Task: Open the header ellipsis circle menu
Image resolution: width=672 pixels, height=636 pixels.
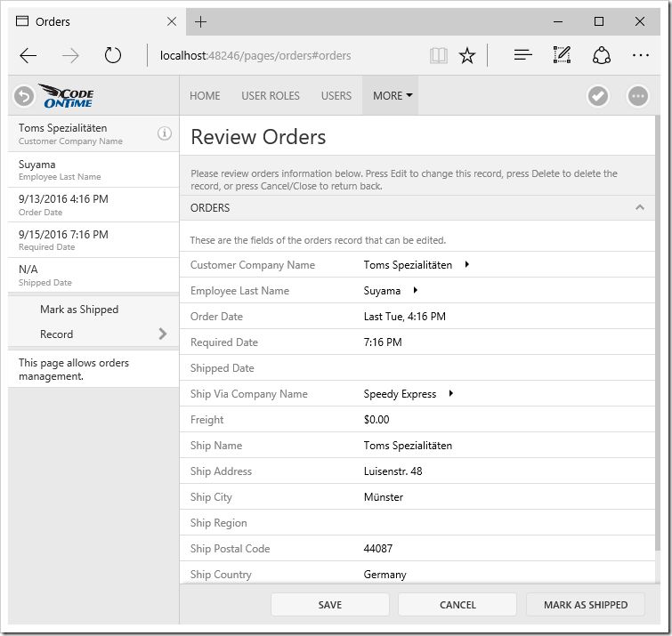Action: [x=638, y=96]
